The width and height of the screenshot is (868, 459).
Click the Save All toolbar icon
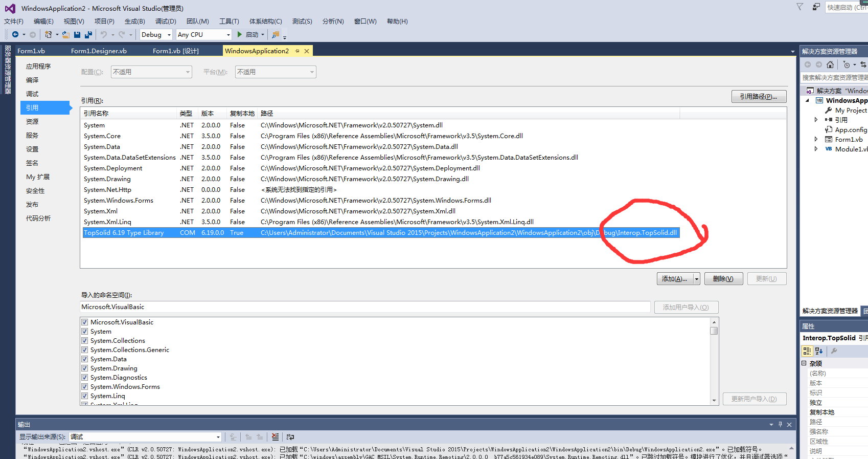tap(88, 34)
